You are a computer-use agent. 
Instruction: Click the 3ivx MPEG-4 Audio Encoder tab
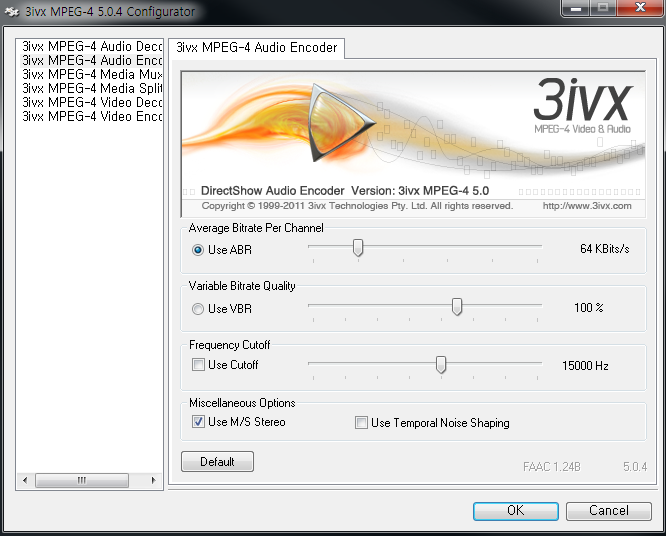(257, 48)
